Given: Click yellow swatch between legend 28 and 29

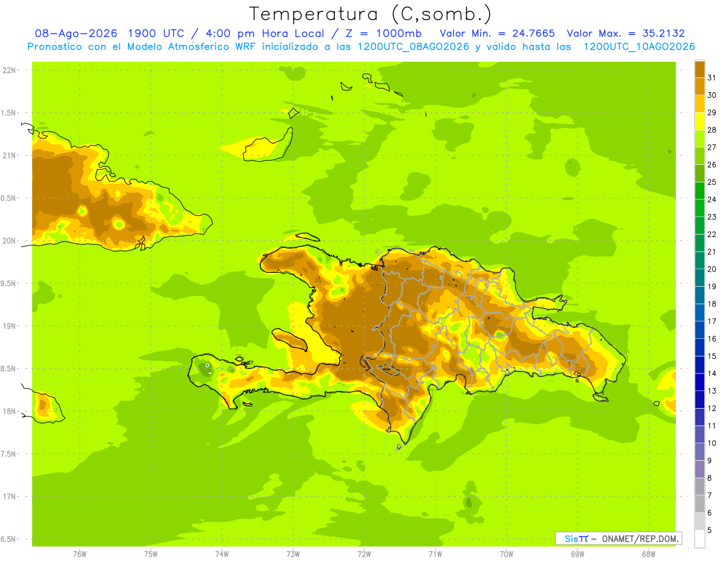Looking at the screenshot, I should pyautogui.click(x=699, y=121).
